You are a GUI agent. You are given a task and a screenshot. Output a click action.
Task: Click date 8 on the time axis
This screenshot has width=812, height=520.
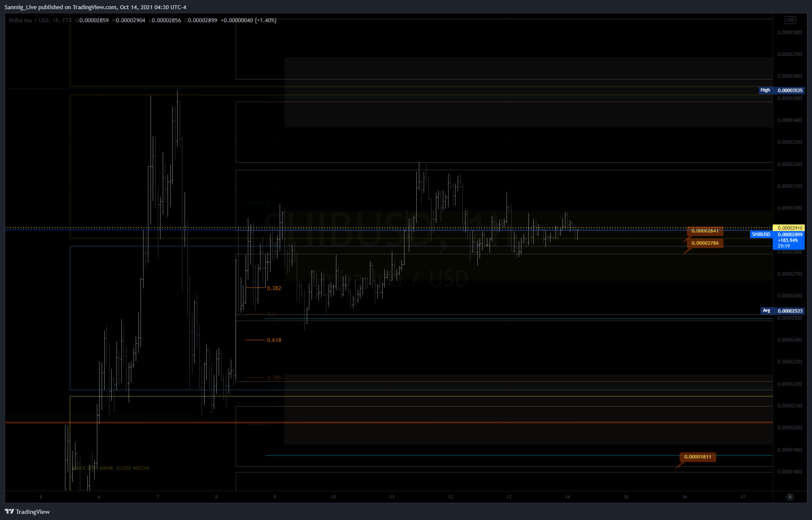pos(216,497)
